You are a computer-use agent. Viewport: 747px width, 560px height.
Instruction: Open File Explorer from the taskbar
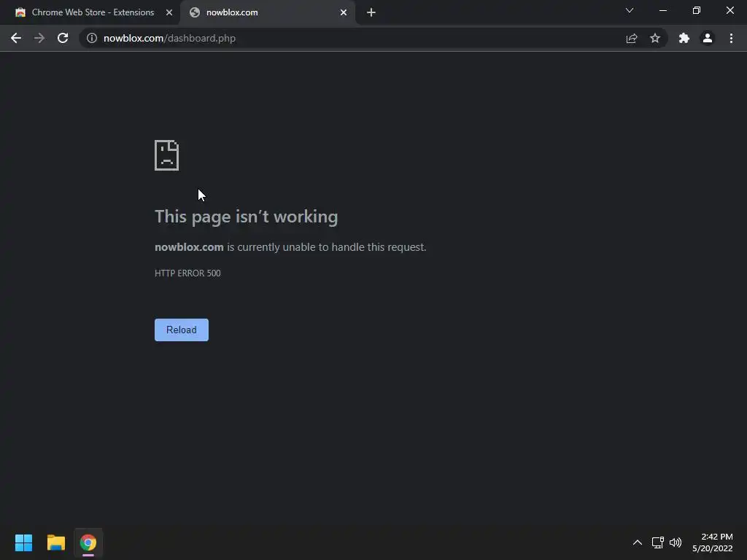(55, 542)
